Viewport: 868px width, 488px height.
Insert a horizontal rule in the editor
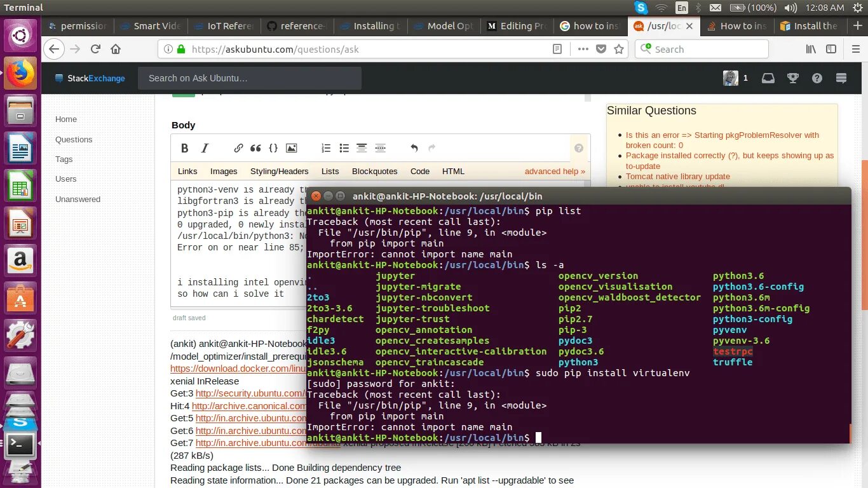point(381,148)
